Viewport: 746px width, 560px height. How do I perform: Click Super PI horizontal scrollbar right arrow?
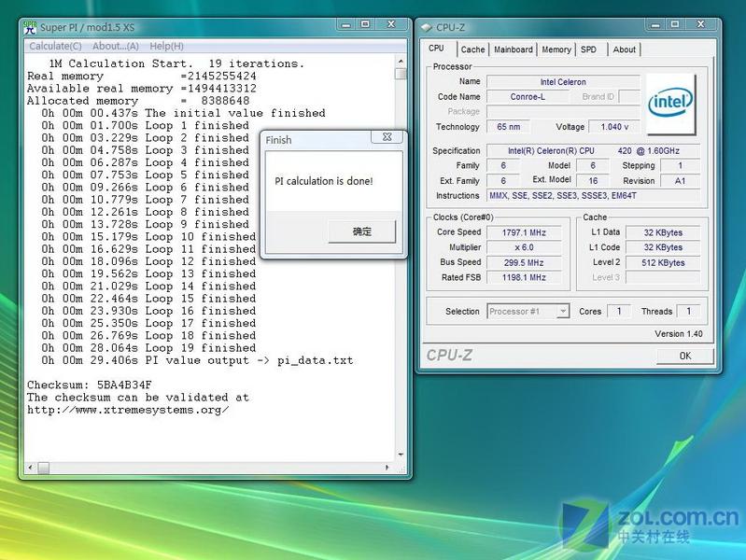387,468
